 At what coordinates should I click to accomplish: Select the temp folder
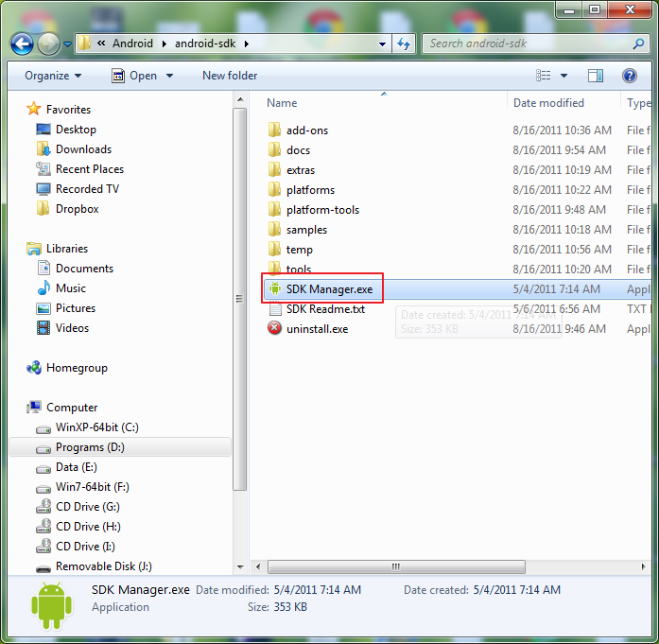point(299,250)
